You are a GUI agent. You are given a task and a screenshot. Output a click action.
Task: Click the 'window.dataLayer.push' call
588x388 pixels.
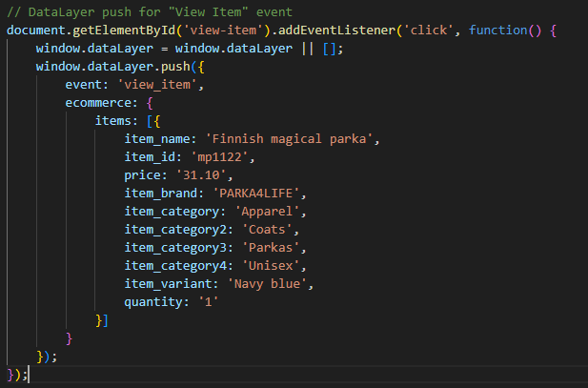click(112, 67)
